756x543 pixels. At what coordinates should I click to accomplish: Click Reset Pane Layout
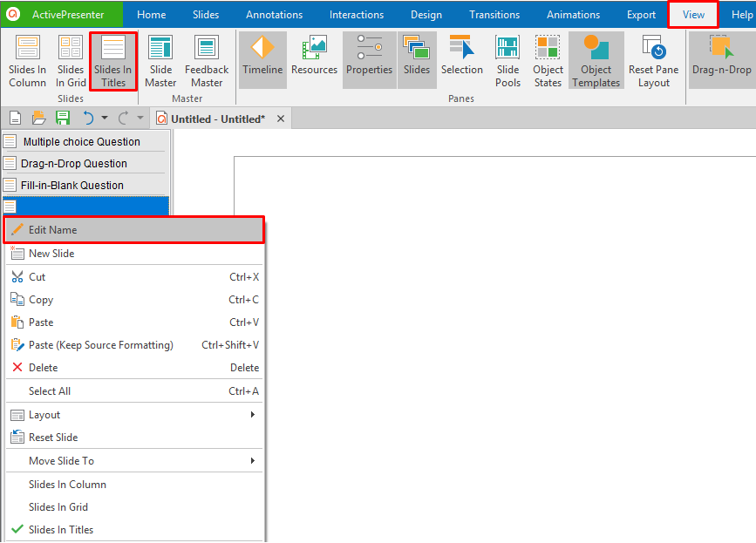653,60
